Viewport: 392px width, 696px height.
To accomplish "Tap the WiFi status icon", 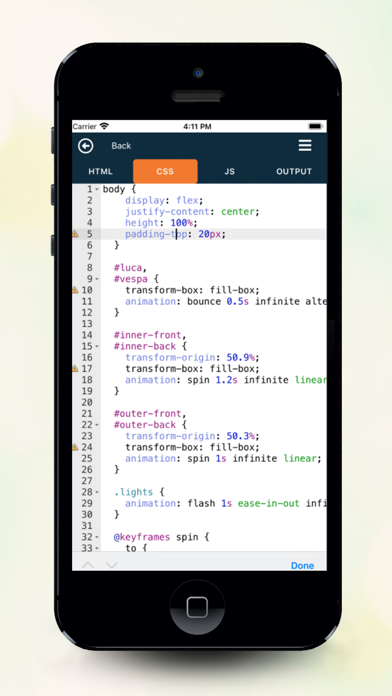I will [104, 127].
